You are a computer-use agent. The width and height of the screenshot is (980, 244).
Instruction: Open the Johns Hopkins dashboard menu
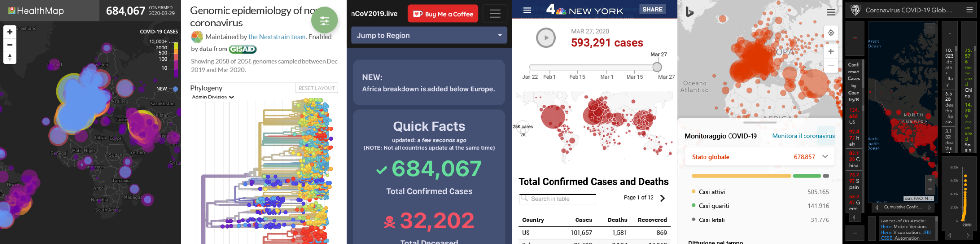pyautogui.click(x=969, y=10)
